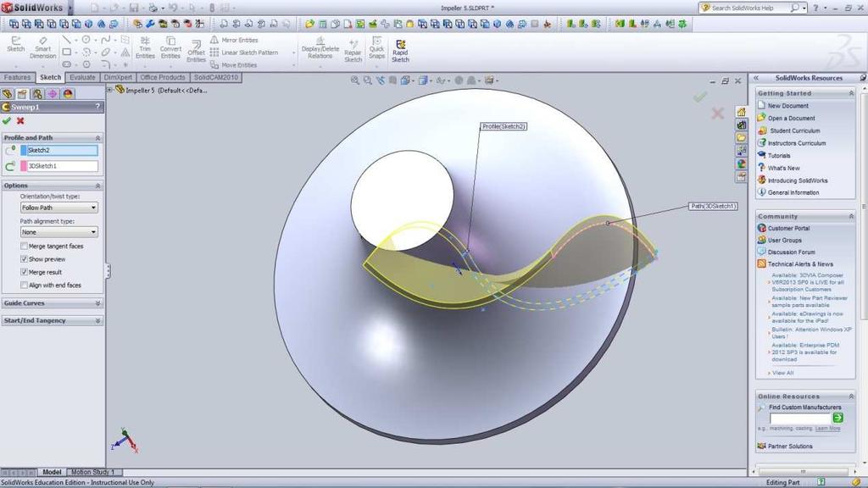
Task: Collapse the Online Resources section
Action: point(851,396)
